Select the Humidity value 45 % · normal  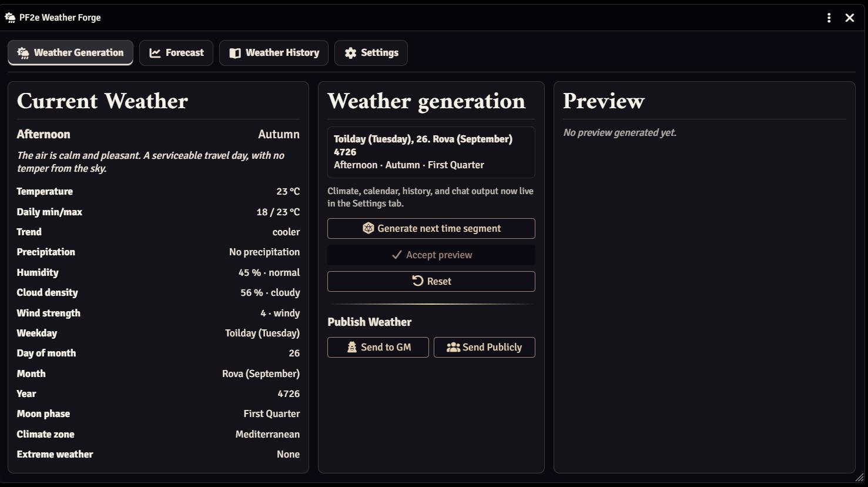point(269,273)
